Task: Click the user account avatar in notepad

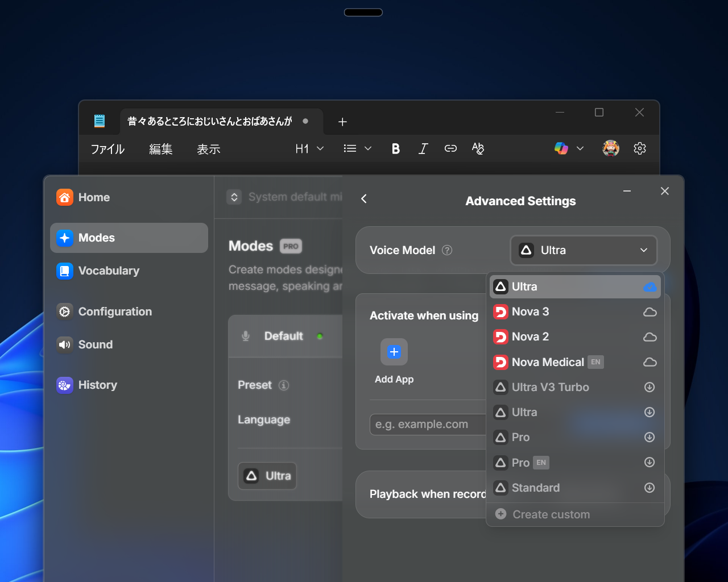Action: pos(611,148)
